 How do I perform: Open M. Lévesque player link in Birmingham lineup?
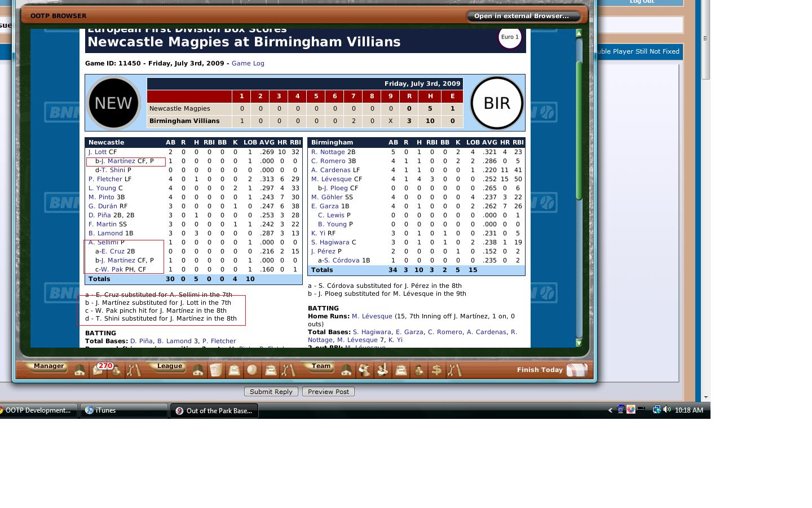tap(331, 179)
